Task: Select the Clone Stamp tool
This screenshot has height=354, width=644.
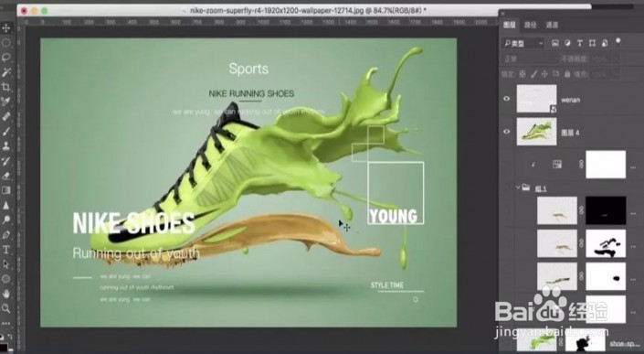Action: pos(6,146)
